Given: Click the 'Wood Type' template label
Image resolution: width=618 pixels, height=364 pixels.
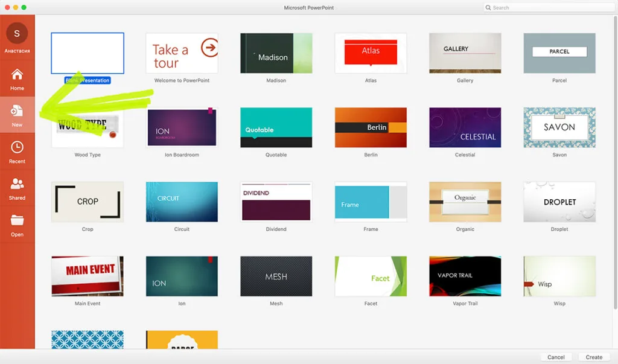Looking at the screenshot, I should click(88, 155).
